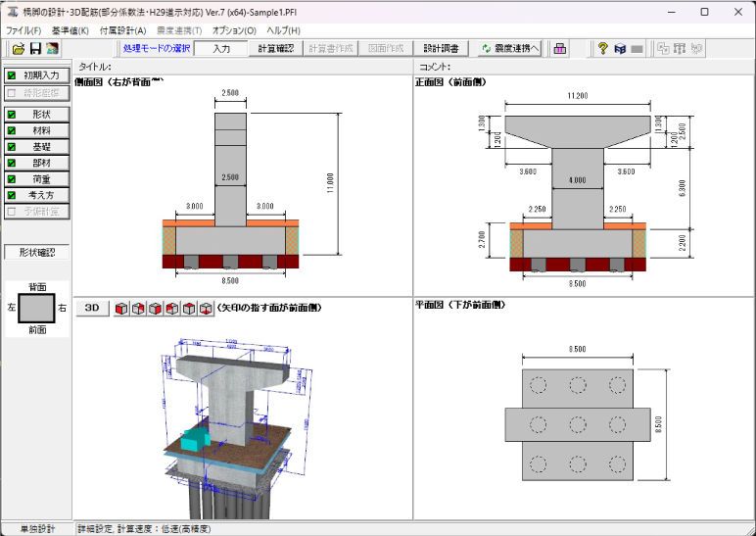Open the ファイル(F) menu
This screenshot has height=536, width=756.
(x=24, y=30)
